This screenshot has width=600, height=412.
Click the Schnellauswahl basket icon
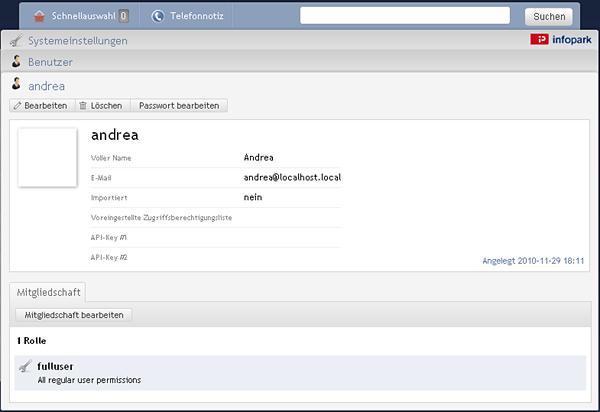point(39,16)
